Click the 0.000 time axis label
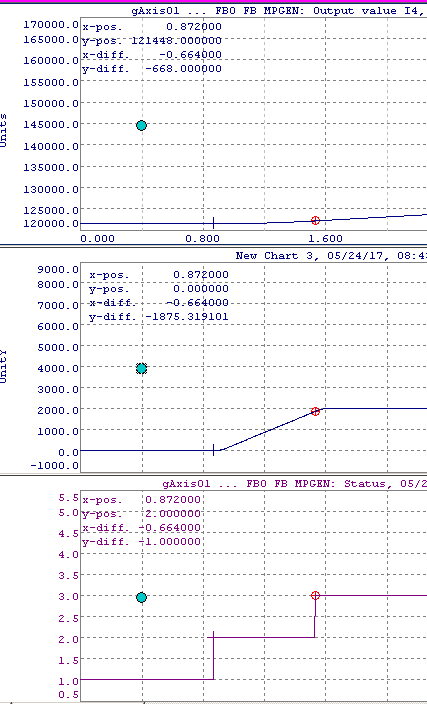427x704 pixels. (97, 238)
